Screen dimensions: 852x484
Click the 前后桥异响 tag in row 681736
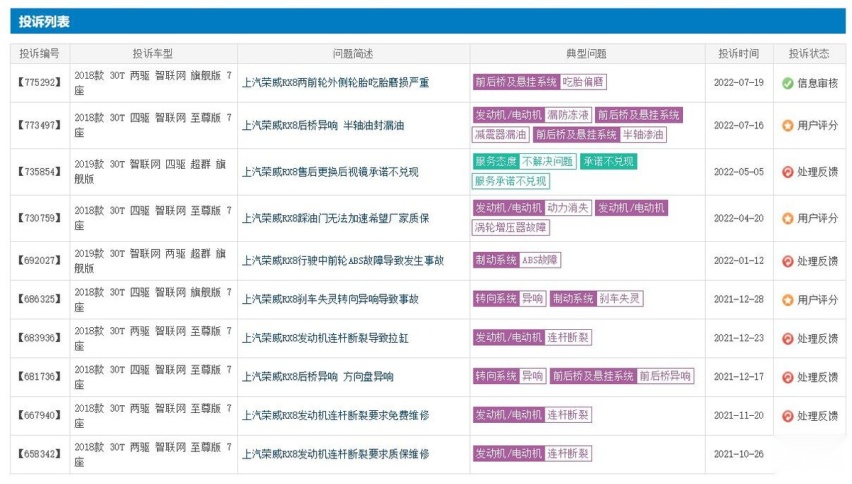click(x=665, y=376)
